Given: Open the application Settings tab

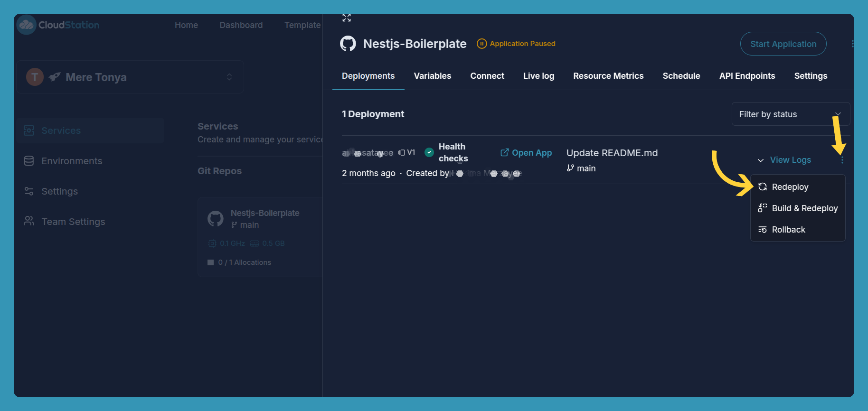Looking at the screenshot, I should tap(811, 76).
